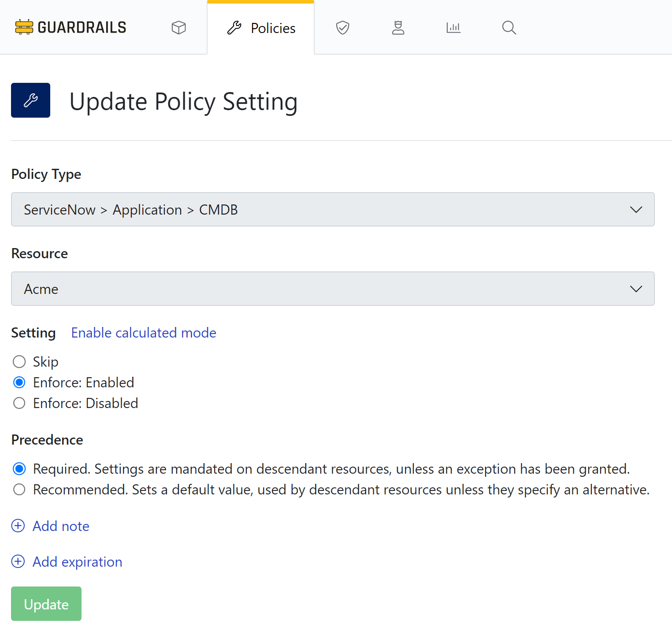Choose the Recommended precedence option

pos(19,489)
